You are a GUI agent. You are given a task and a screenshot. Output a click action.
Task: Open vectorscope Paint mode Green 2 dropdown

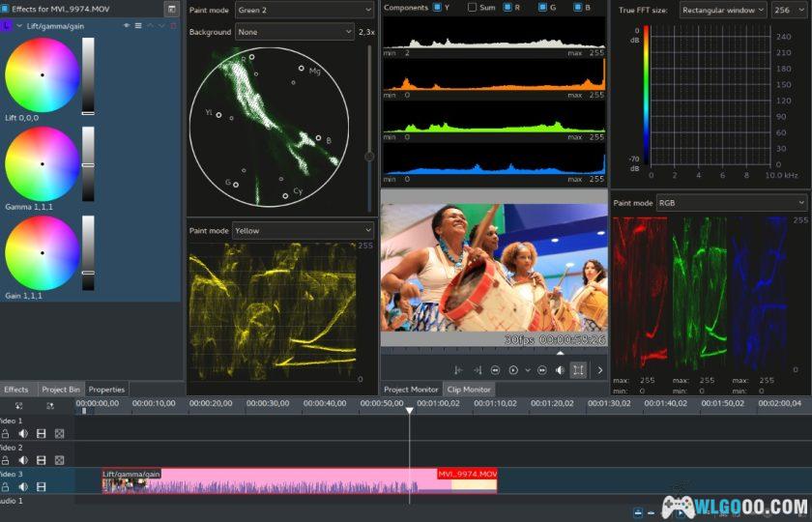pos(304,10)
